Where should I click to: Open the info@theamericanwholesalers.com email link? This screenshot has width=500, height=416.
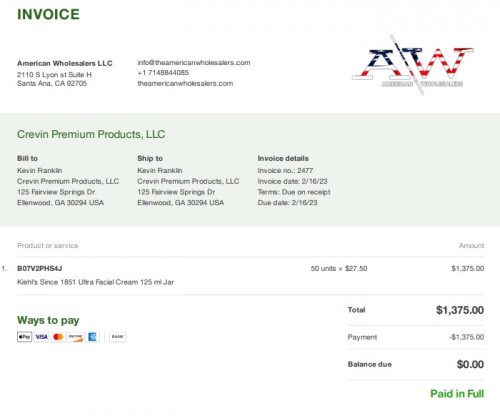click(194, 63)
